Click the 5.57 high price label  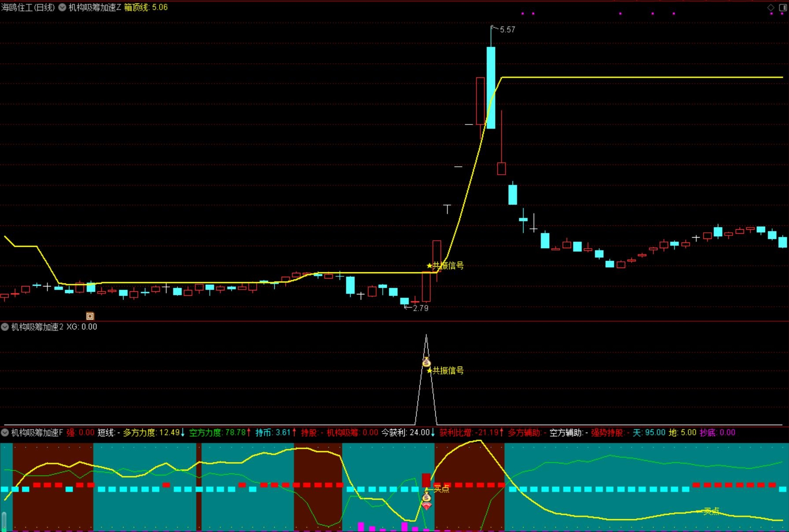507,29
